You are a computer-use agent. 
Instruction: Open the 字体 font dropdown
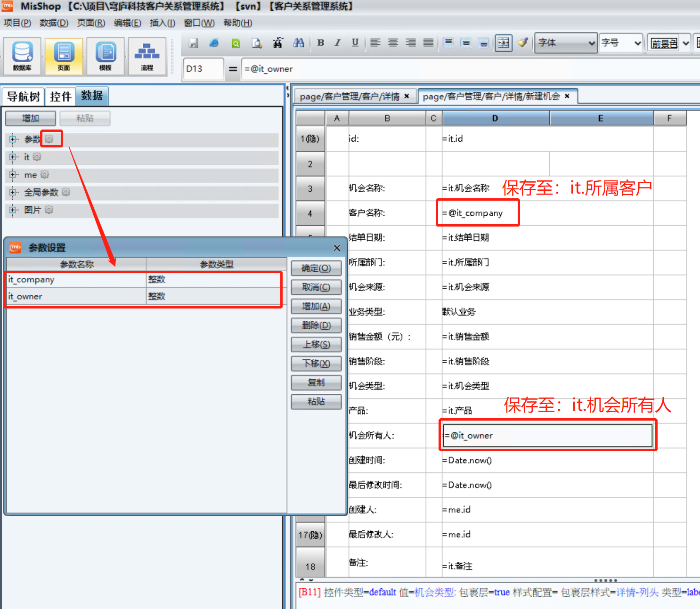[566, 43]
